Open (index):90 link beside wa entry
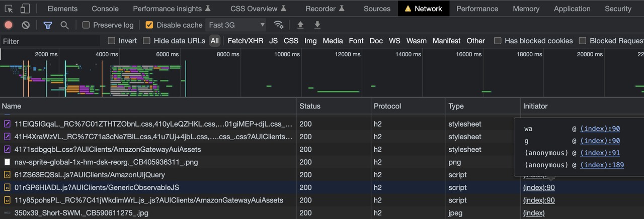 600,129
